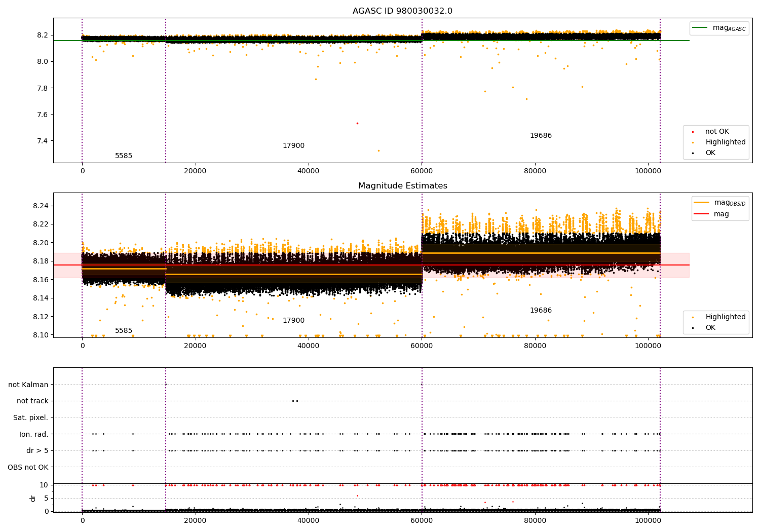Click the "8.14" y-tick in Magnitude Estimates plot
This screenshot has width=760, height=532.
(x=41, y=298)
